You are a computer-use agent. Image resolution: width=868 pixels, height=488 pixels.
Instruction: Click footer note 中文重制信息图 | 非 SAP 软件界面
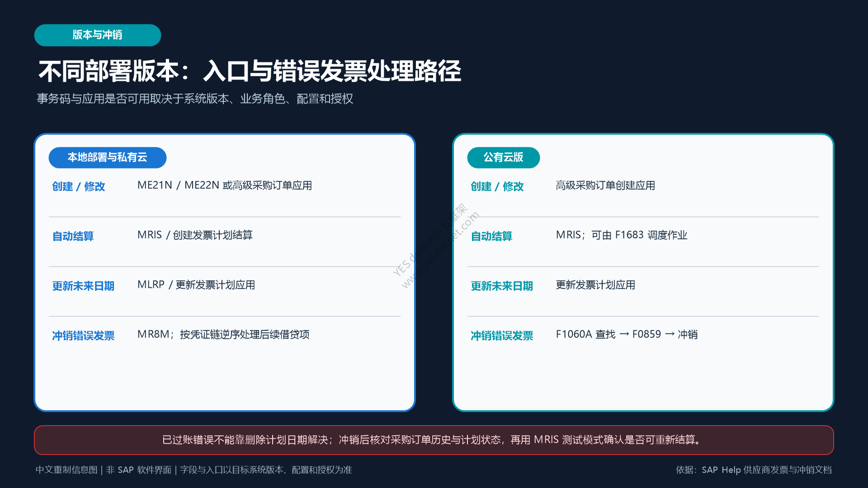click(193, 470)
